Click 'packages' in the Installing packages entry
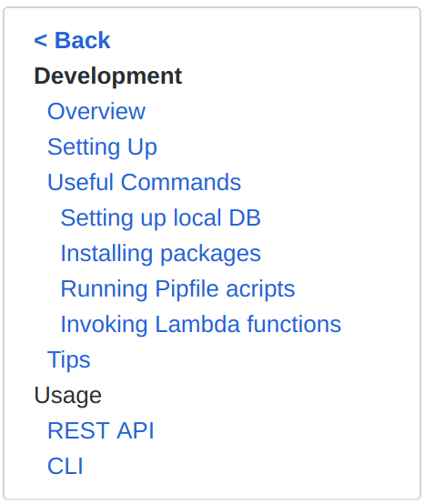This screenshot has height=504, width=424. click(210, 254)
